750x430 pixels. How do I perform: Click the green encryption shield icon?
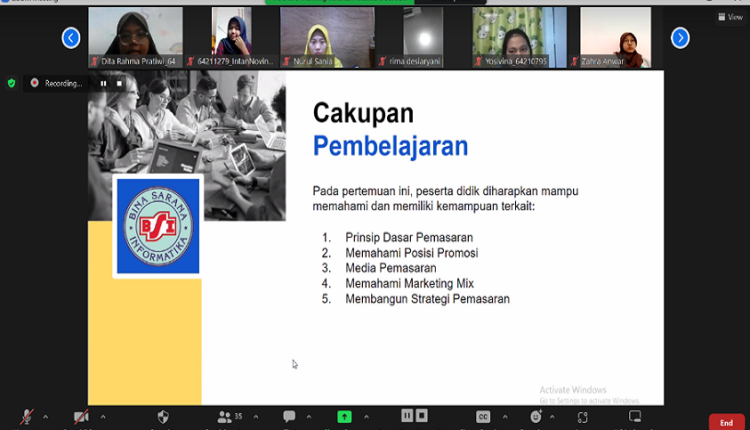pyautogui.click(x=11, y=83)
